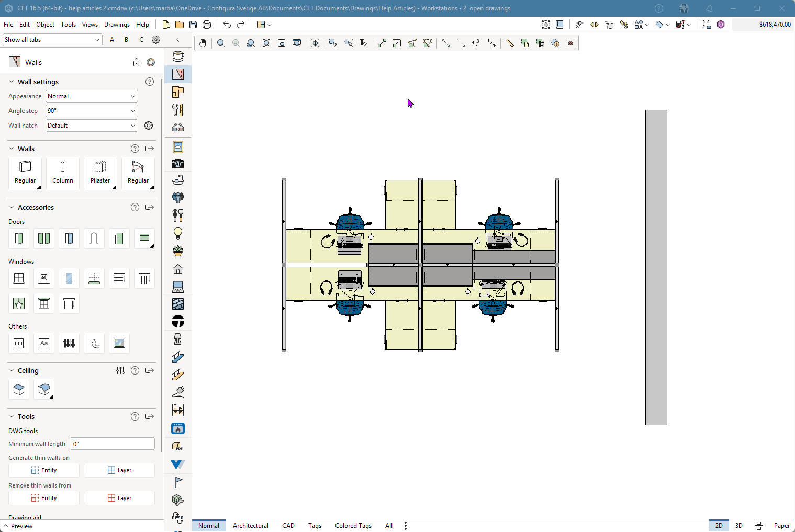The width and height of the screenshot is (795, 532).
Task: Select favorites tab group A
Action: (112, 40)
